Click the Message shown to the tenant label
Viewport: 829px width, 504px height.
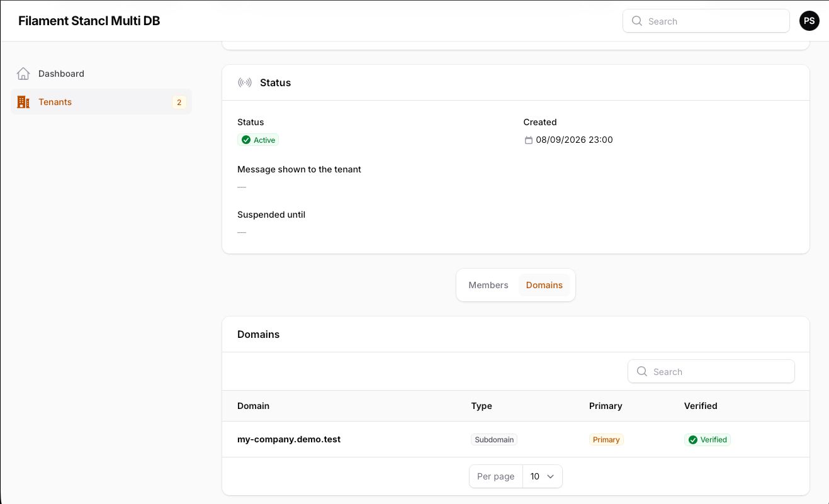click(x=299, y=169)
